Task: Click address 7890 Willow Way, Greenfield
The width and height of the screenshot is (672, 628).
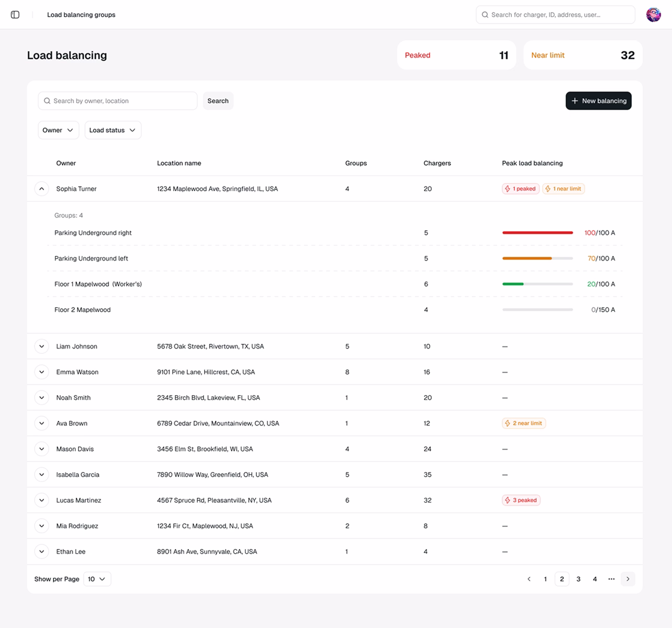Action: [212, 475]
